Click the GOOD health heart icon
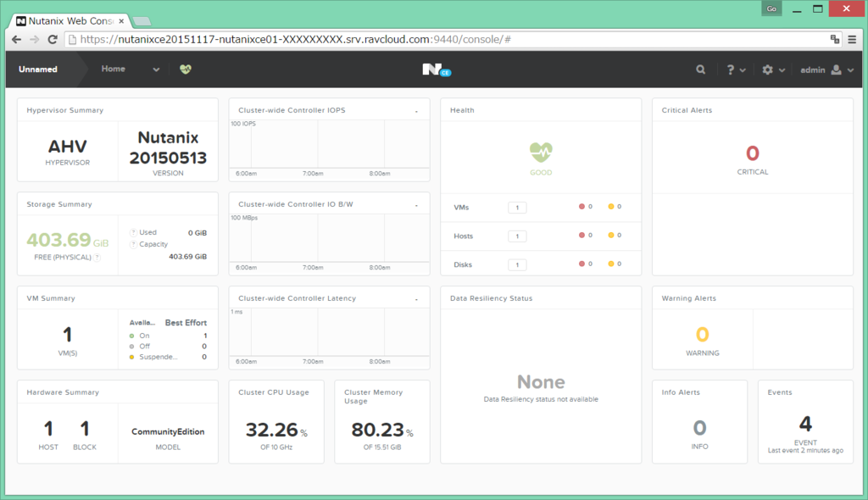Viewport: 868px width, 500px height. point(541,152)
